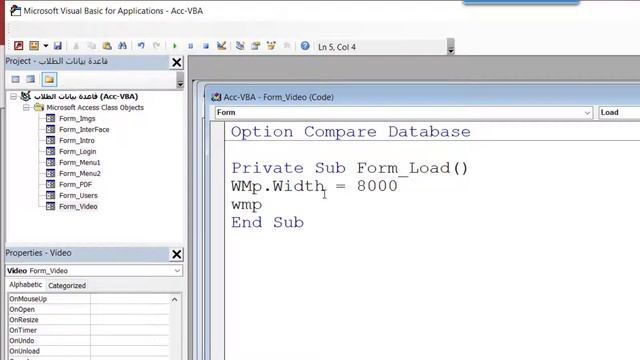Click the properties list scroll-up arrow

(x=175, y=300)
